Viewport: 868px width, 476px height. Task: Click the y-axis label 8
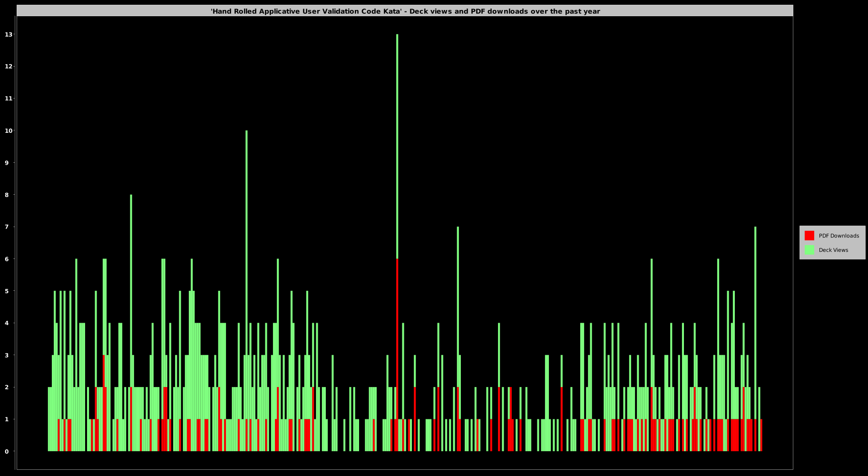coord(7,195)
